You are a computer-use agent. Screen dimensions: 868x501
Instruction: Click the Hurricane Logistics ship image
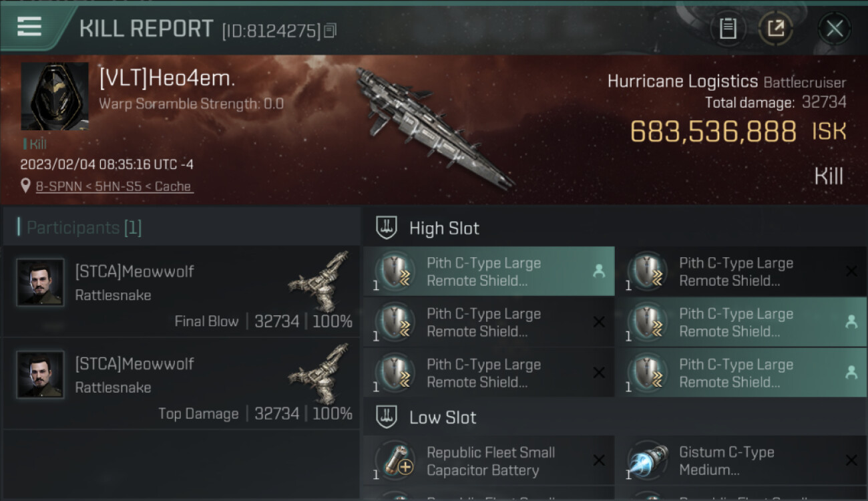point(434,127)
